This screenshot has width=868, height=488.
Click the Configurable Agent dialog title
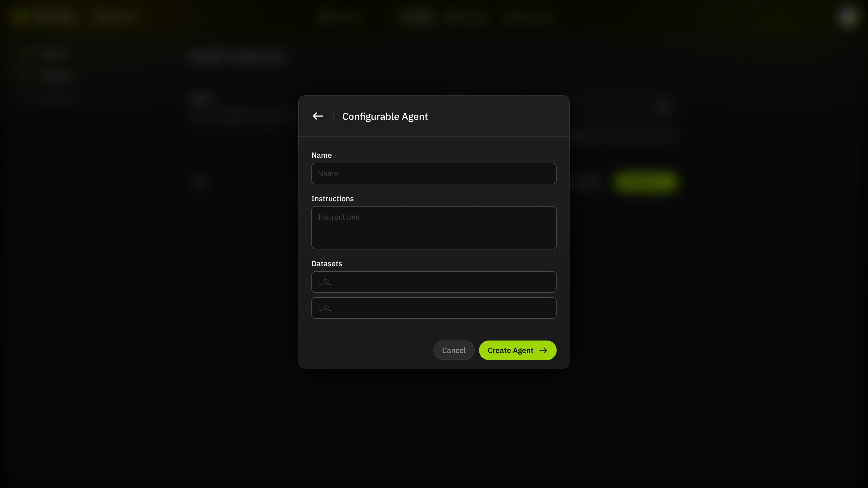(385, 117)
